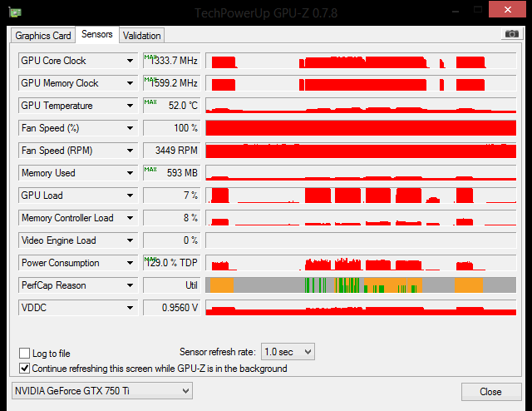532x411 pixels.
Task: Click the 100 % fan speed value
Action: (172, 128)
